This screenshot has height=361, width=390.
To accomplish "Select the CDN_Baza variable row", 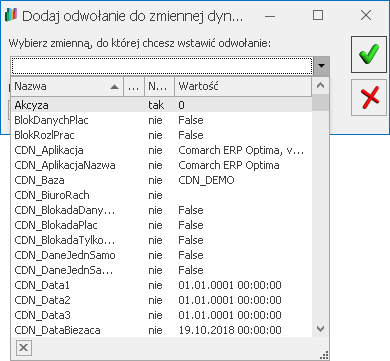I will click(x=162, y=180).
